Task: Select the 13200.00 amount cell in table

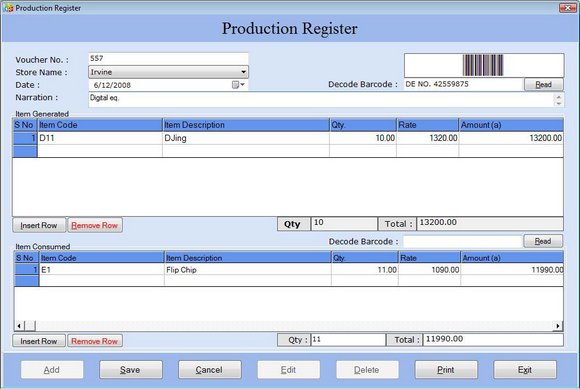Action: tap(511, 138)
